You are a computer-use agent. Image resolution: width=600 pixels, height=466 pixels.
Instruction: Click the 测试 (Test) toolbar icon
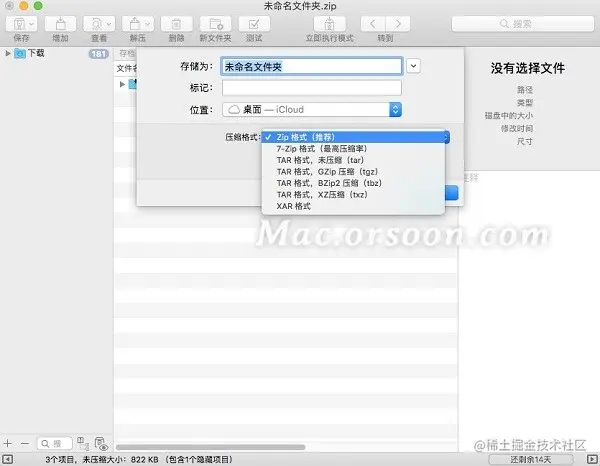click(254, 24)
